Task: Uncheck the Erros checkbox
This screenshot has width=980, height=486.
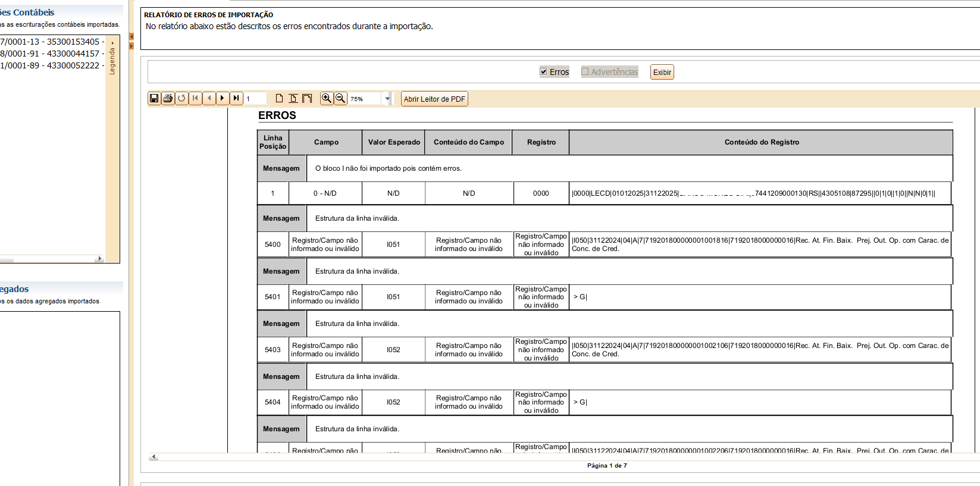Action: pyautogui.click(x=543, y=71)
